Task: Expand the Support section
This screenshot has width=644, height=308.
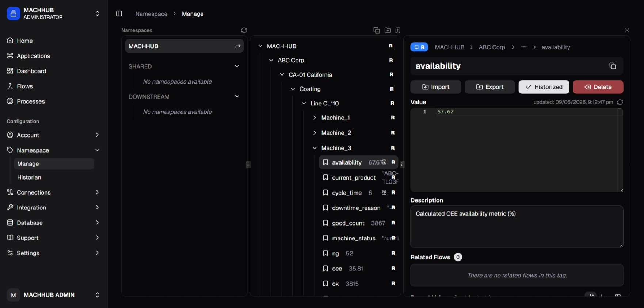Action: [53, 238]
